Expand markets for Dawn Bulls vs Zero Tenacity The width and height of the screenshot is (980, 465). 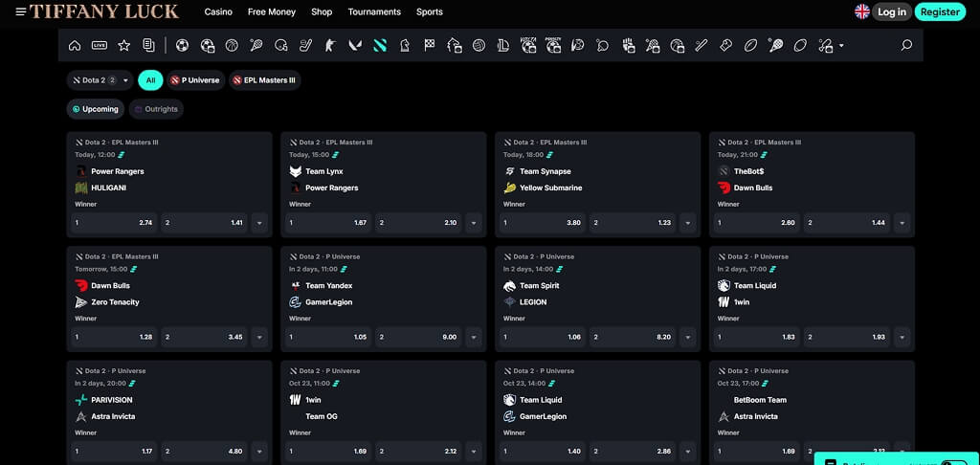click(259, 337)
